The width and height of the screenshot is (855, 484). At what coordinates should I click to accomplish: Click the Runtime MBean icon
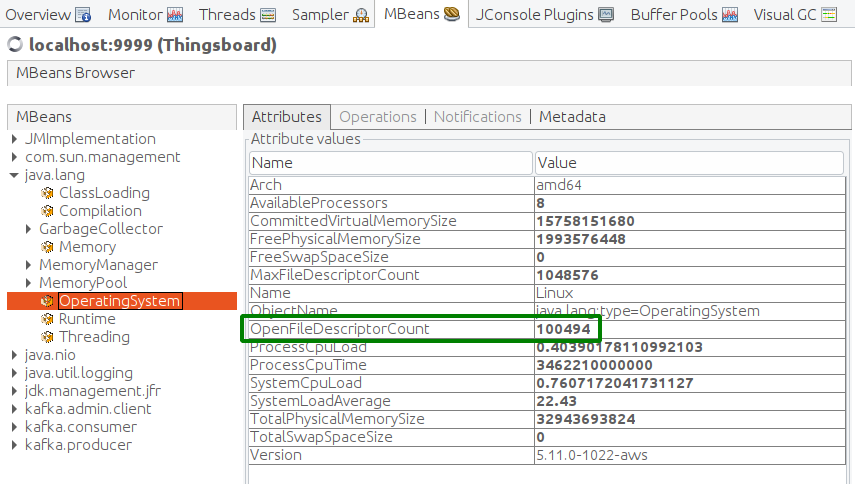click(x=47, y=319)
